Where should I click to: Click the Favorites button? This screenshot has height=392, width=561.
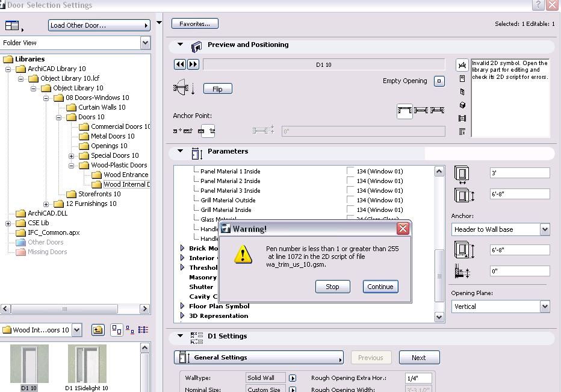[x=195, y=23]
